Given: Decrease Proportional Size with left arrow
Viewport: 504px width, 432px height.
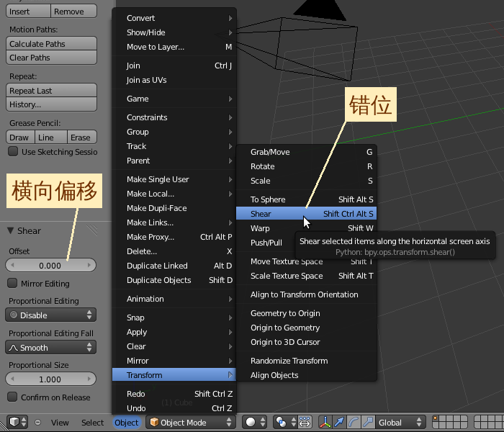Looking at the screenshot, I should tap(12, 379).
